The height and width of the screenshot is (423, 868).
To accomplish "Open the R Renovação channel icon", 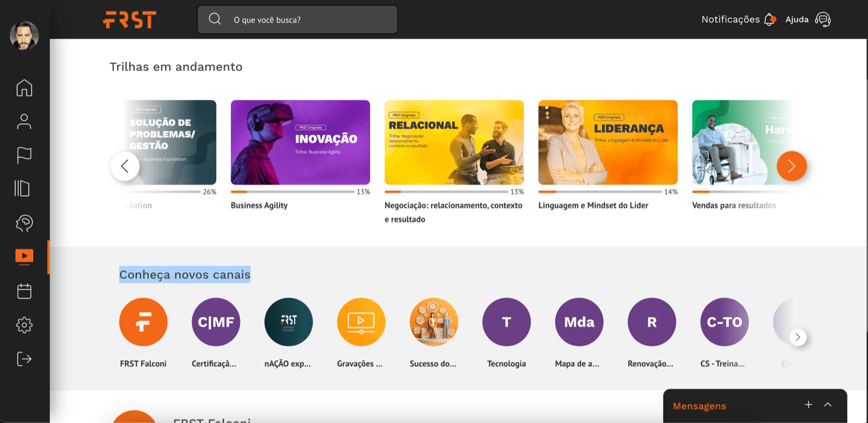I will [652, 322].
